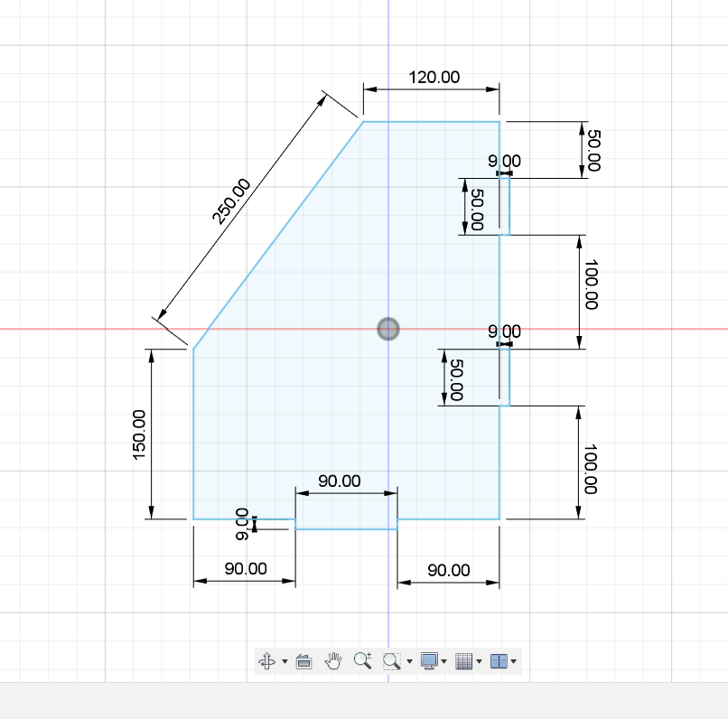Activate the Look At tool
This screenshot has height=719, width=728.
click(x=303, y=661)
